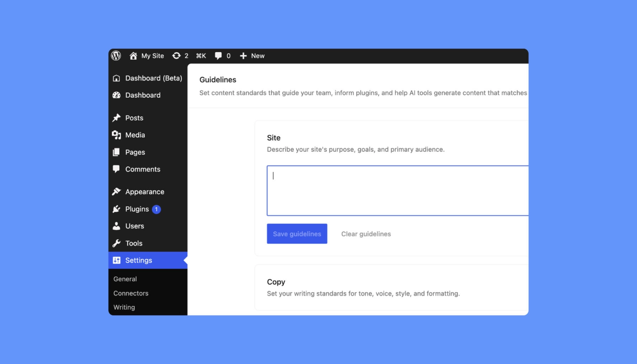The height and width of the screenshot is (364, 637).
Task: Open the ⌘K command palette shortcut
Action: pos(201,56)
